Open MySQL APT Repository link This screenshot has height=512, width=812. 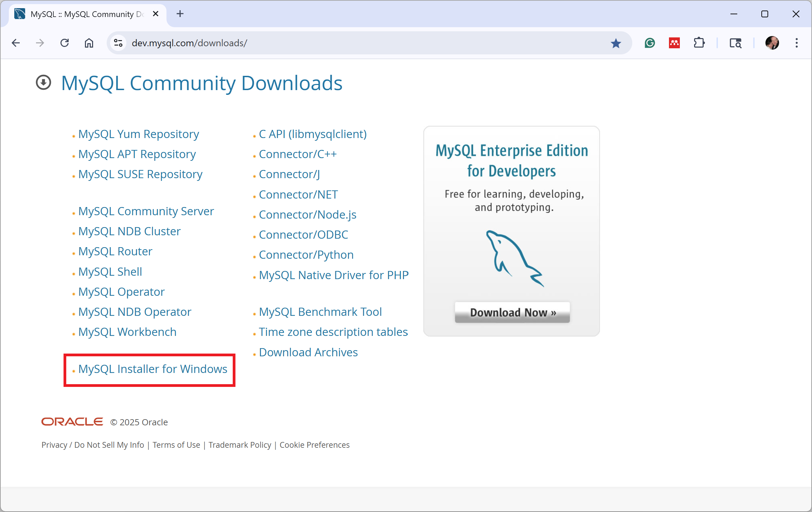137,154
